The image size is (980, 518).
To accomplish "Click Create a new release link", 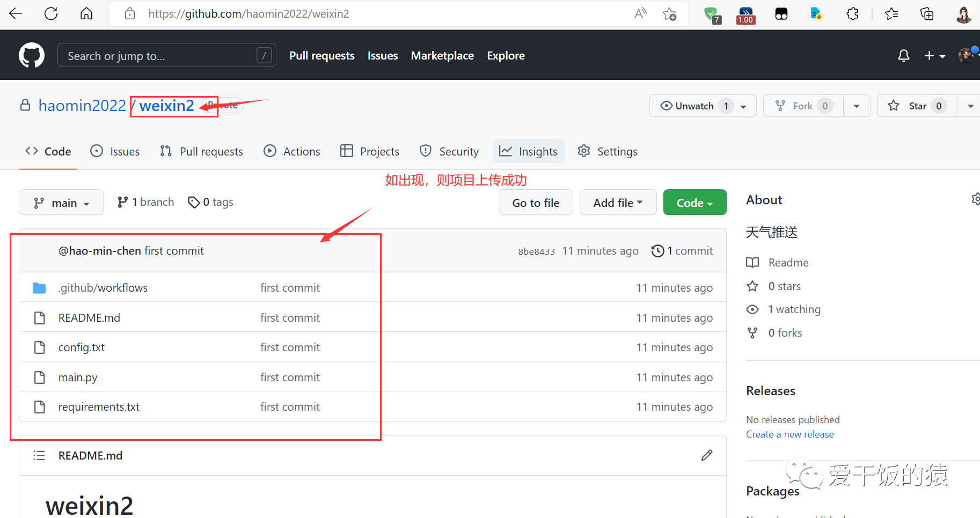I will (x=790, y=434).
